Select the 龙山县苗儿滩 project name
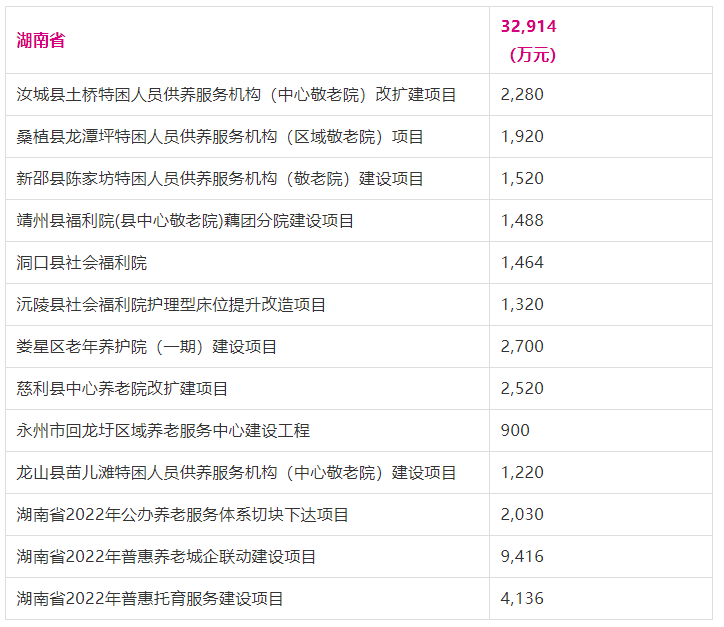 (237, 473)
